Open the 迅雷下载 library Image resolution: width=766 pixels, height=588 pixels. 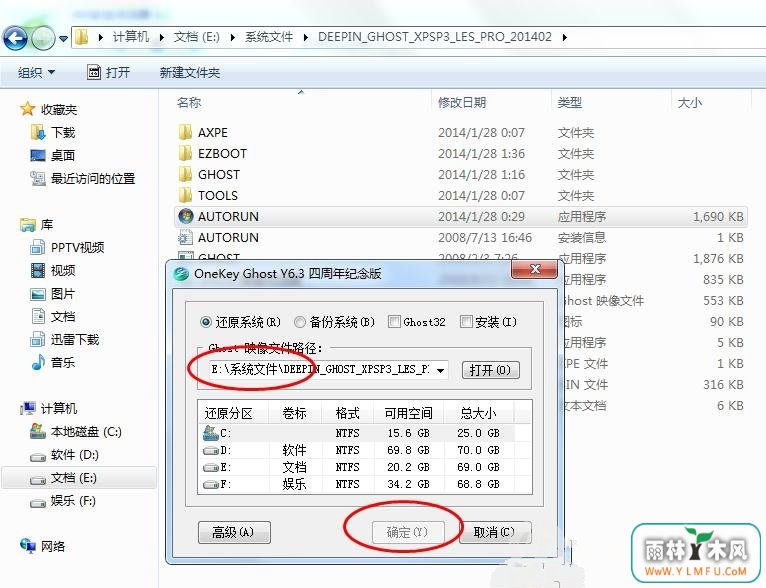64,339
